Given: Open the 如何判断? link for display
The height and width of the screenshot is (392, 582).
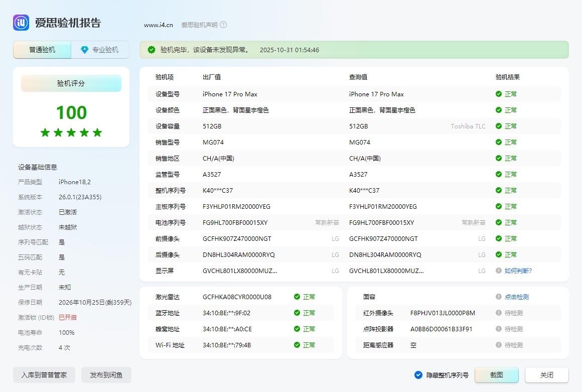Looking at the screenshot, I should point(518,271).
